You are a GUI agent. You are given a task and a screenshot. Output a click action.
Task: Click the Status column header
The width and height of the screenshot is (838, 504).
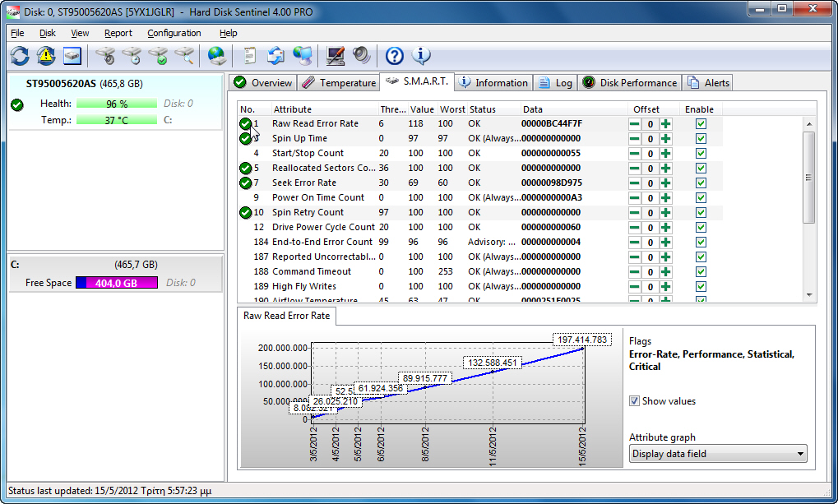click(493, 109)
